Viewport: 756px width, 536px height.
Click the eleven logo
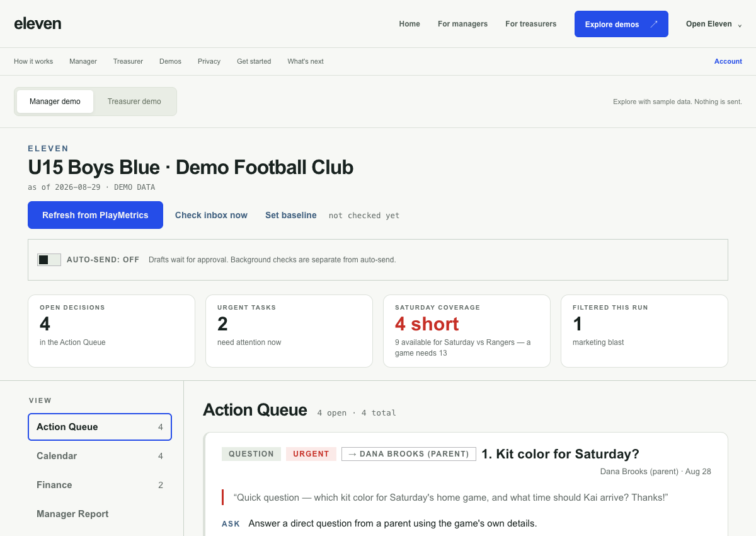tap(38, 24)
